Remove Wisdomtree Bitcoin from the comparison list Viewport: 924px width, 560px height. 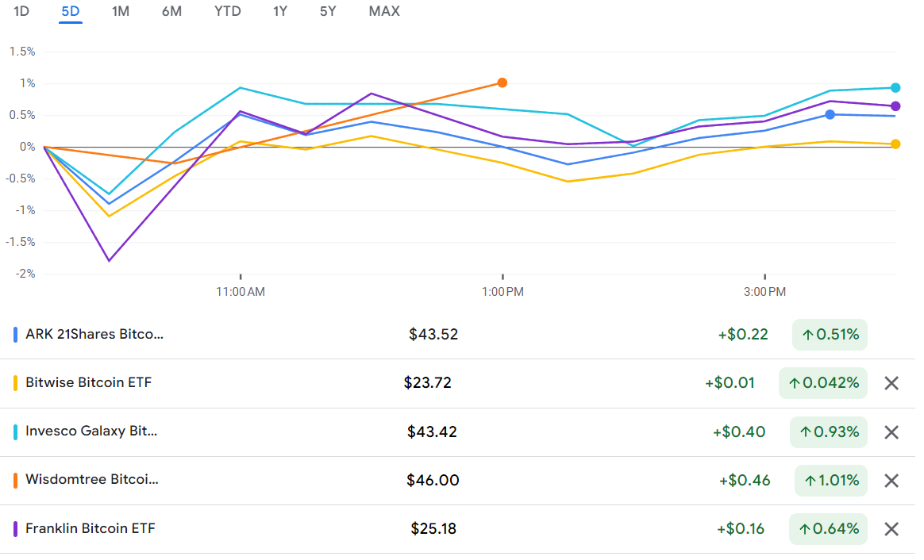pyautogui.click(x=891, y=480)
